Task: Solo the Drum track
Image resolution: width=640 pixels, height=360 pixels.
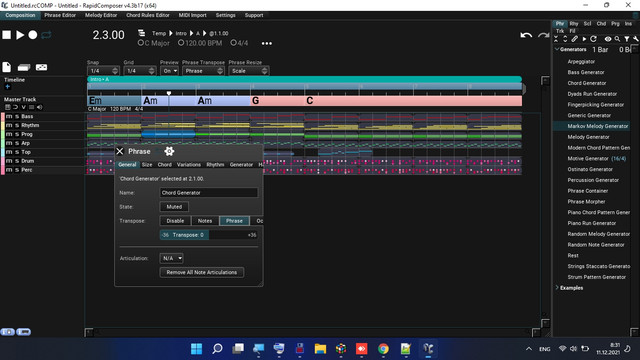Action: (x=17, y=161)
